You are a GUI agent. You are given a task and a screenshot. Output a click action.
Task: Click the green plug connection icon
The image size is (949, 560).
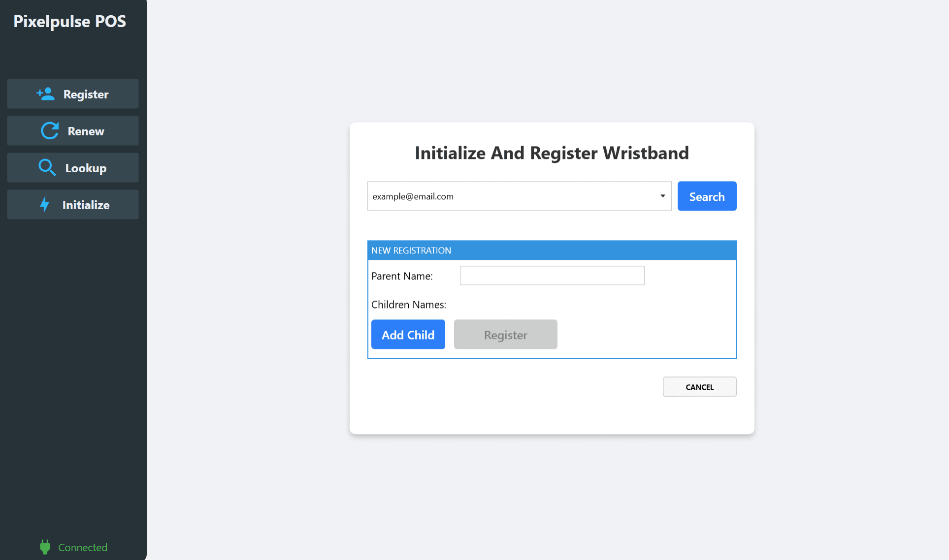click(45, 547)
